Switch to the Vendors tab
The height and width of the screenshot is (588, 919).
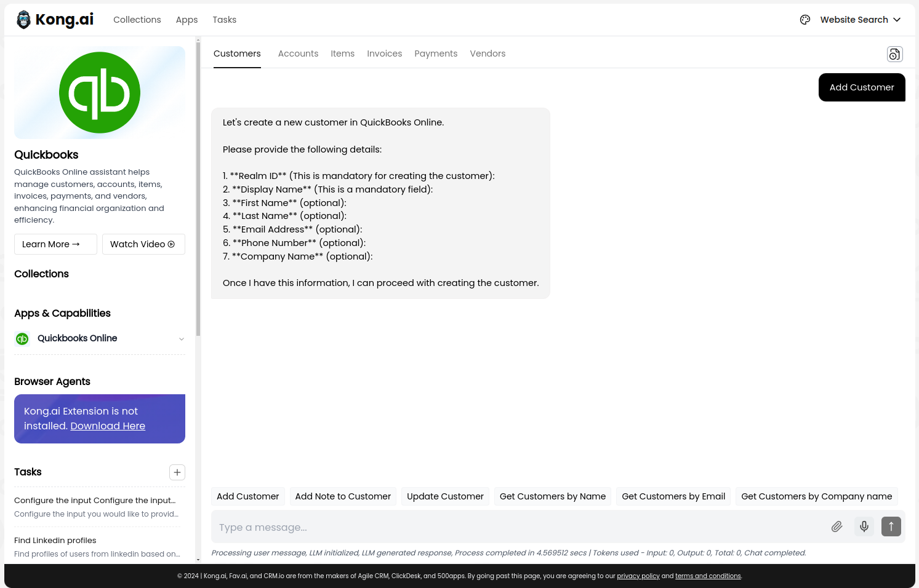coord(488,54)
